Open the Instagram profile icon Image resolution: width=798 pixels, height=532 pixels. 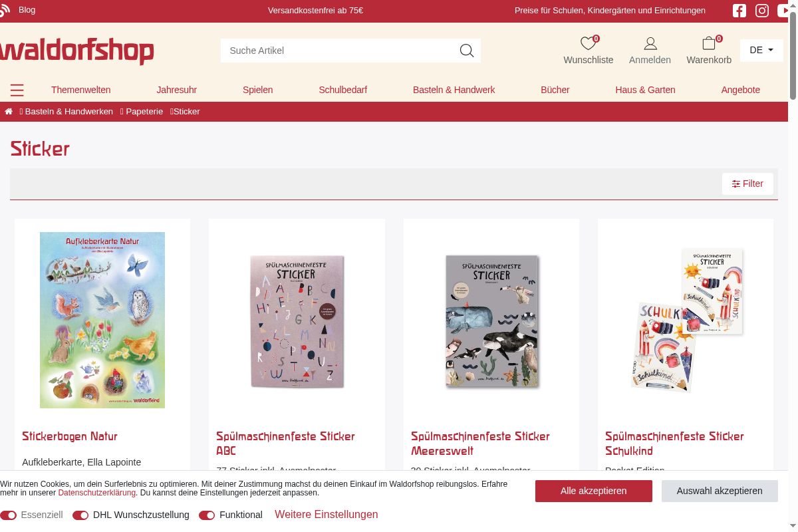click(762, 11)
